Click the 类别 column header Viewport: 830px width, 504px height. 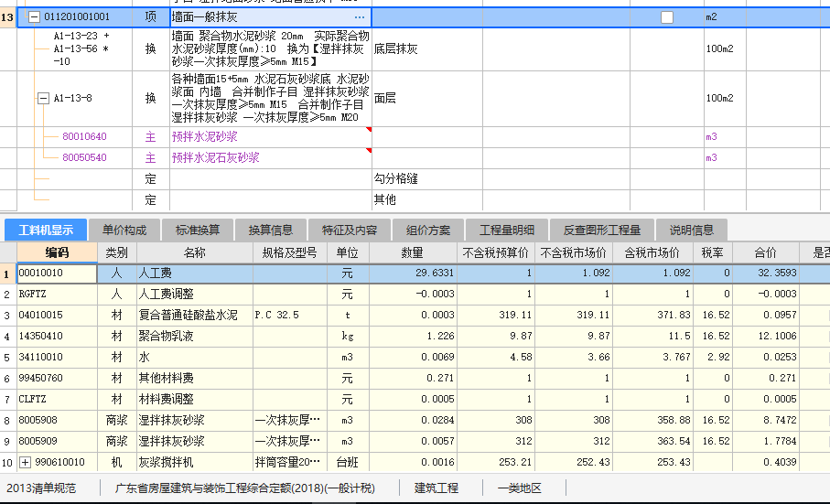point(117,252)
